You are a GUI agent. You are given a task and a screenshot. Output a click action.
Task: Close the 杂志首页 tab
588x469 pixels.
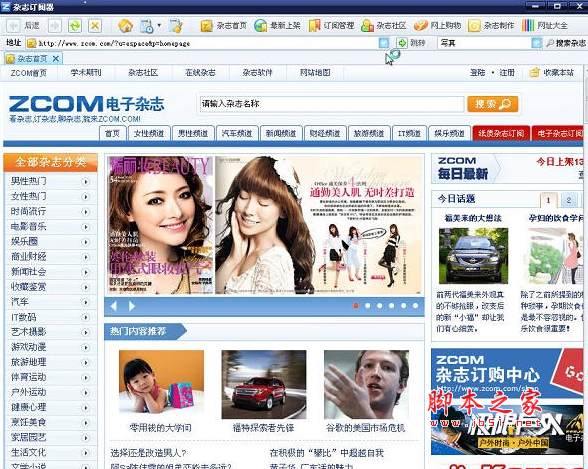[x=56, y=58]
